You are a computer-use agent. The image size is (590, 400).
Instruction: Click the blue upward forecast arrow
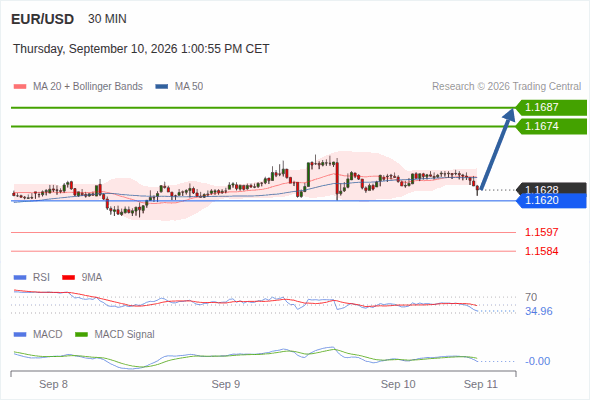pyautogui.click(x=497, y=149)
